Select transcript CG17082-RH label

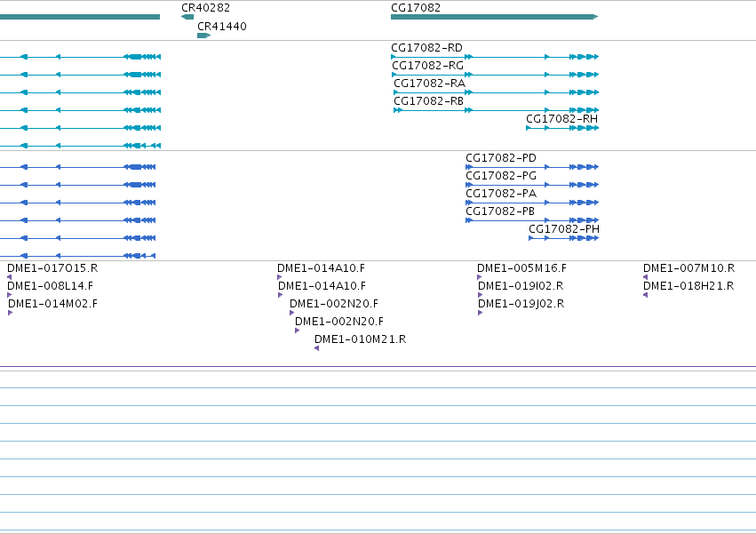(x=561, y=119)
